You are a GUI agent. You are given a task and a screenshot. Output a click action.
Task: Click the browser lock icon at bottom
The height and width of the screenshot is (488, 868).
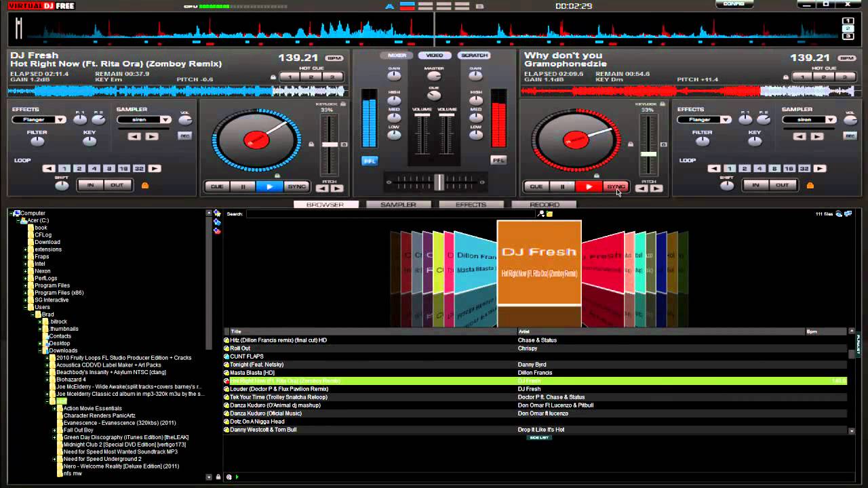[x=218, y=477]
